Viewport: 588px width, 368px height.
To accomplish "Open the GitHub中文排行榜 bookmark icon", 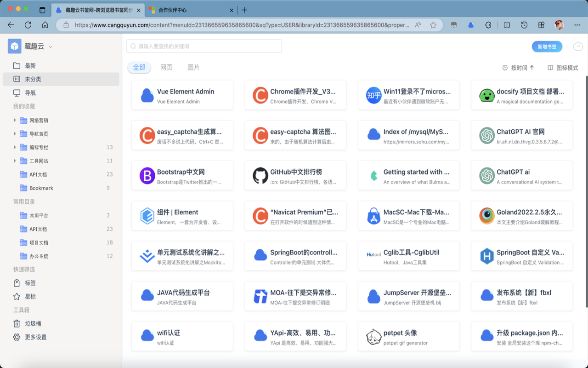I will tap(261, 175).
